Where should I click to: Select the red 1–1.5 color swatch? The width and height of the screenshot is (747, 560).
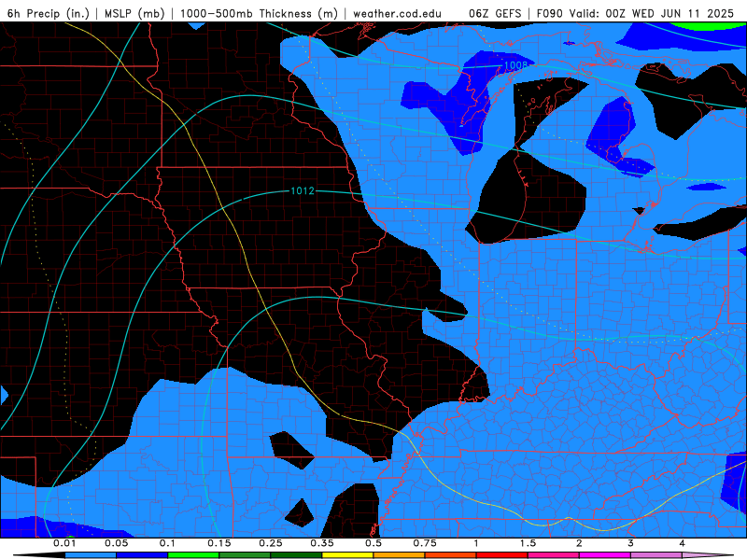click(502, 555)
